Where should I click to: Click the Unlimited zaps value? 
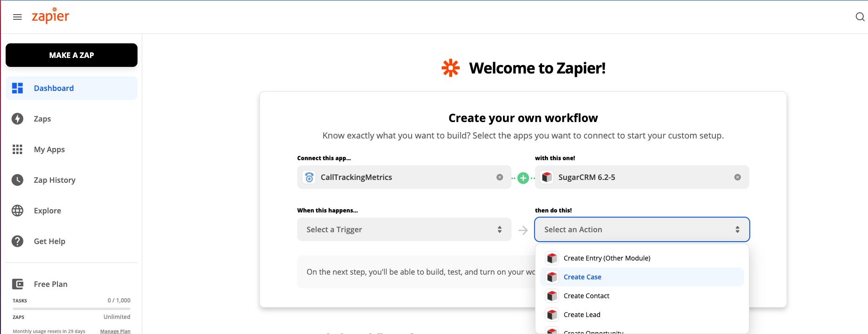point(117,317)
